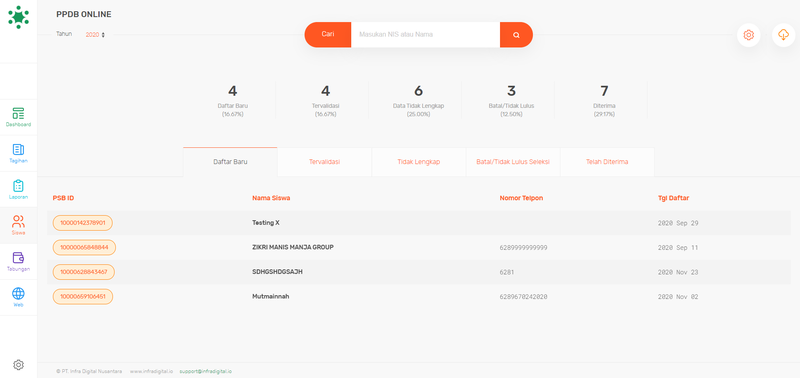
Task: Click the sidebar settings gear icon
Action: click(18, 365)
